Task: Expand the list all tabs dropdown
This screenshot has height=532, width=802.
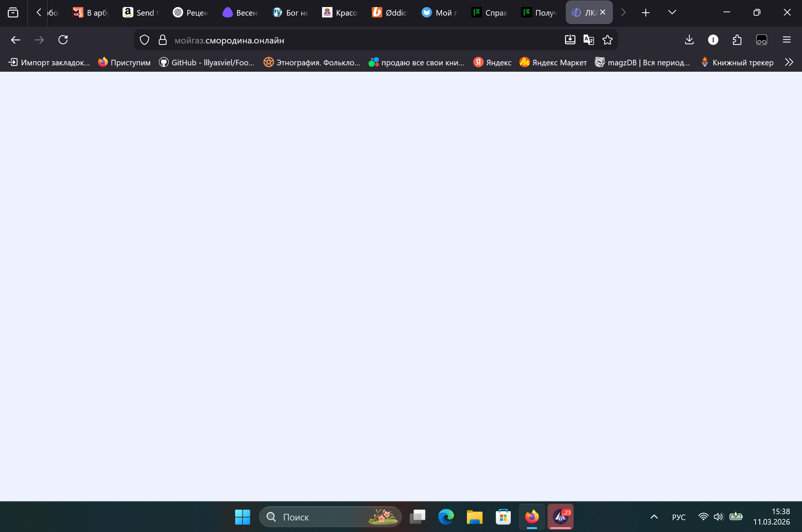Action: pyautogui.click(x=672, y=13)
